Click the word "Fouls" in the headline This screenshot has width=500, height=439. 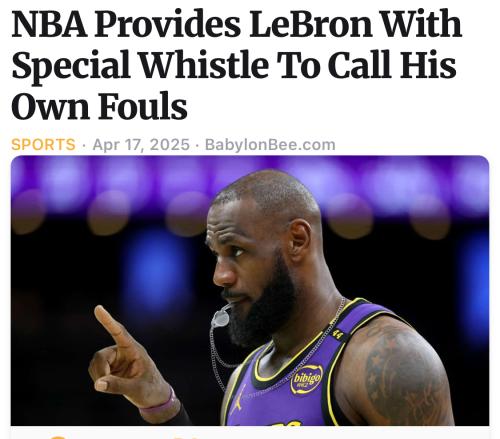143,106
